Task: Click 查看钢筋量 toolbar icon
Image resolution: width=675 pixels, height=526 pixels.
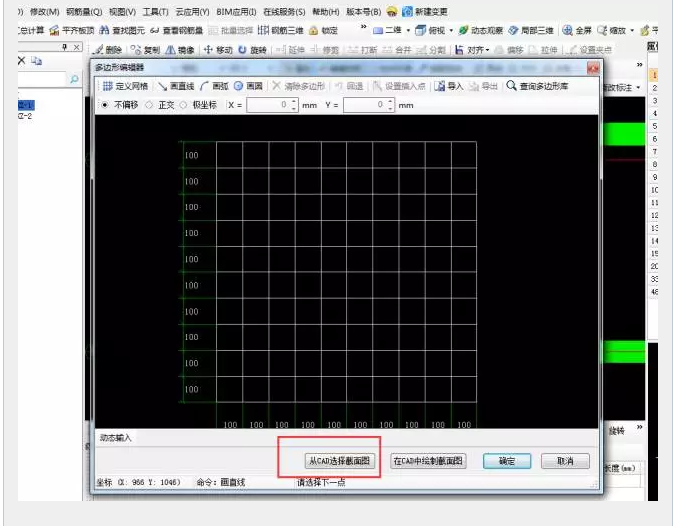Action: tap(155, 31)
